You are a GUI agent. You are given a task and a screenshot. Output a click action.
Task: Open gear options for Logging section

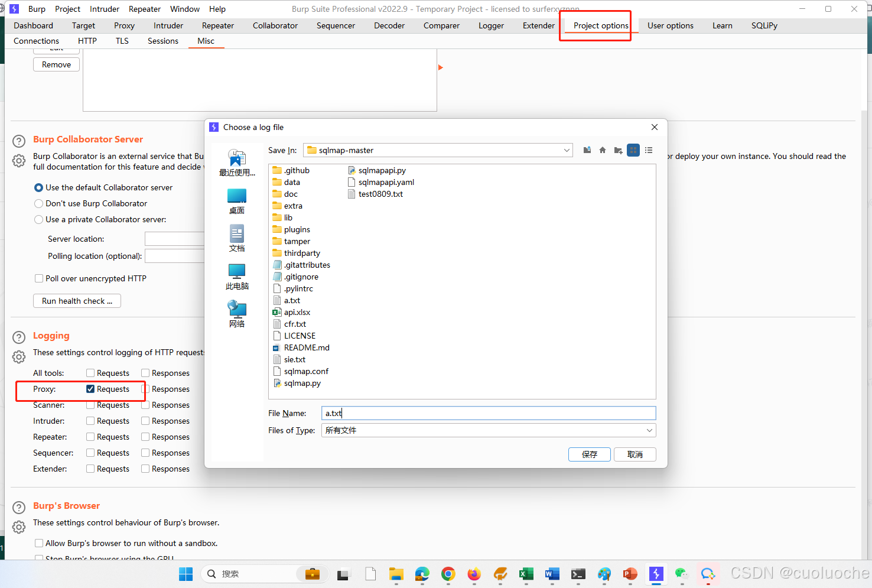(x=19, y=357)
